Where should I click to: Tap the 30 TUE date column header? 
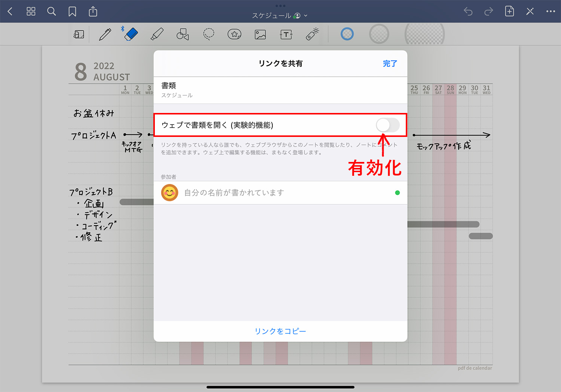point(474,90)
